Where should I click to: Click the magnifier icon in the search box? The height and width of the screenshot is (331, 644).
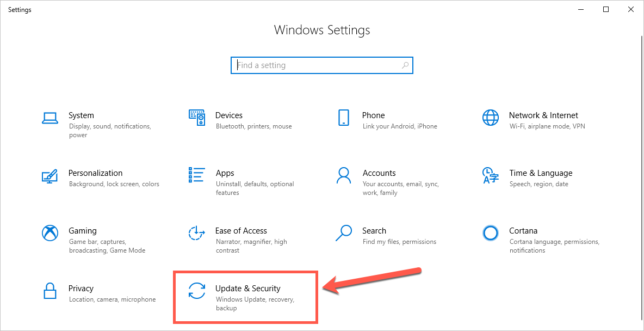(405, 65)
